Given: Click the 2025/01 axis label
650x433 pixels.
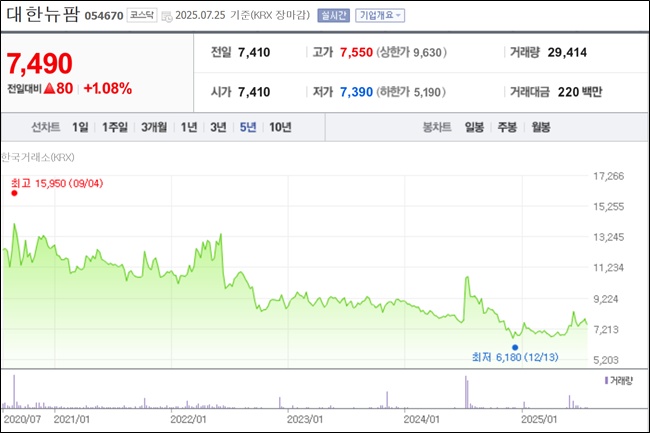Looking at the screenshot, I should (539, 419).
